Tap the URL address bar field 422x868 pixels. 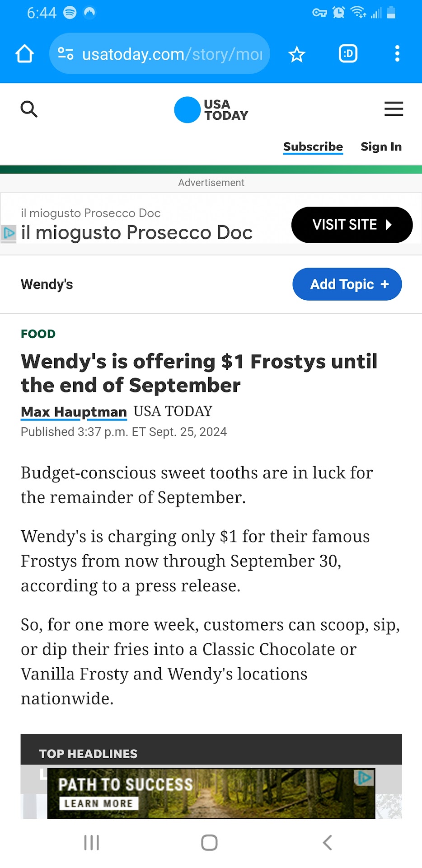pos(172,54)
